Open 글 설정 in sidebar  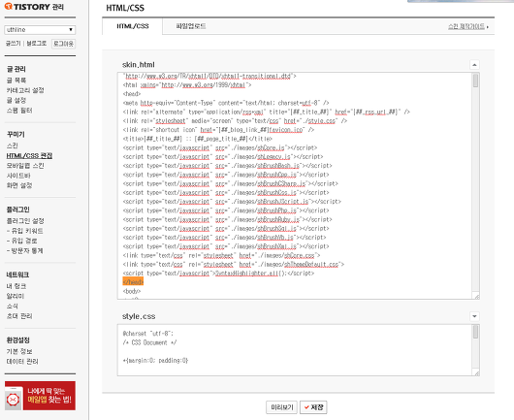[16, 100]
